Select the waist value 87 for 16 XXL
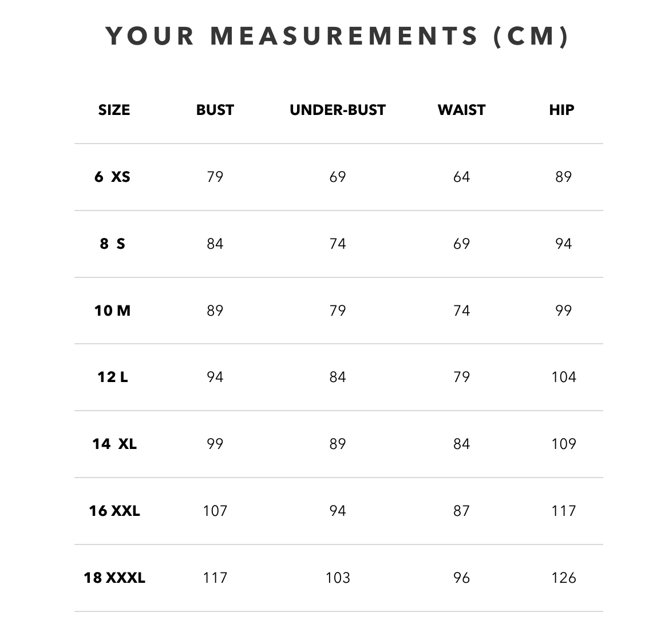The height and width of the screenshot is (644, 649). pos(461,511)
